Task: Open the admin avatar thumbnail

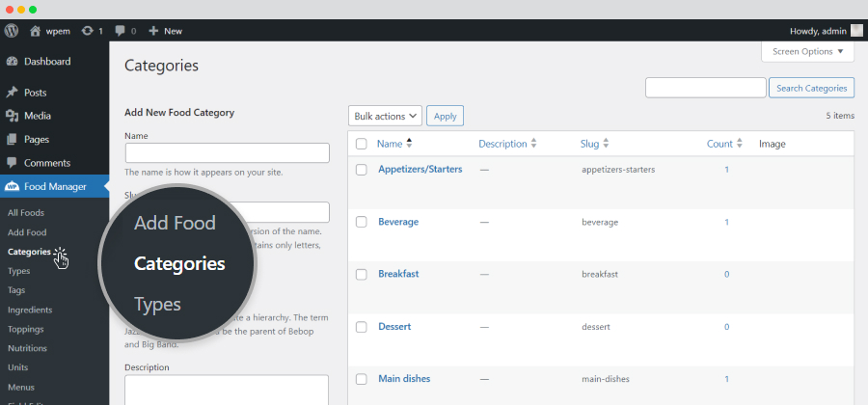Action: tap(856, 31)
